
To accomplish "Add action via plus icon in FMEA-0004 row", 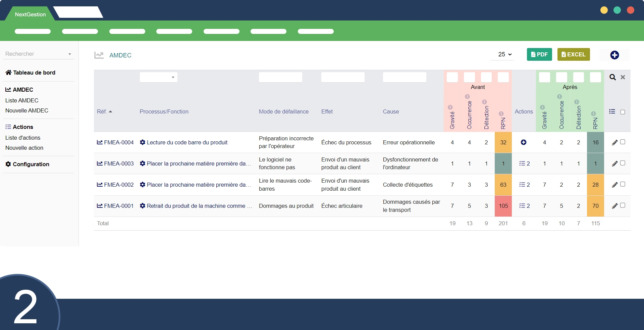I will 523,142.
